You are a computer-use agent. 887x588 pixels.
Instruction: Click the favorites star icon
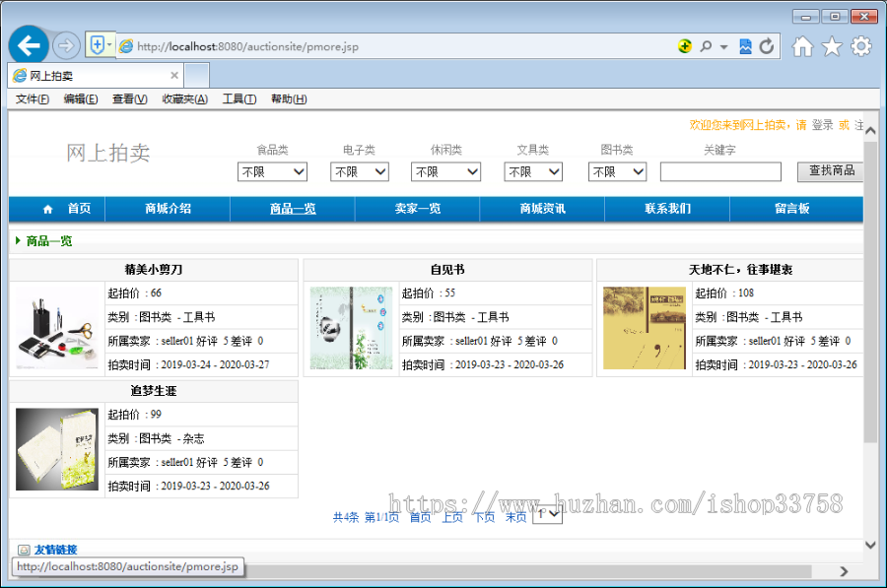tap(833, 45)
